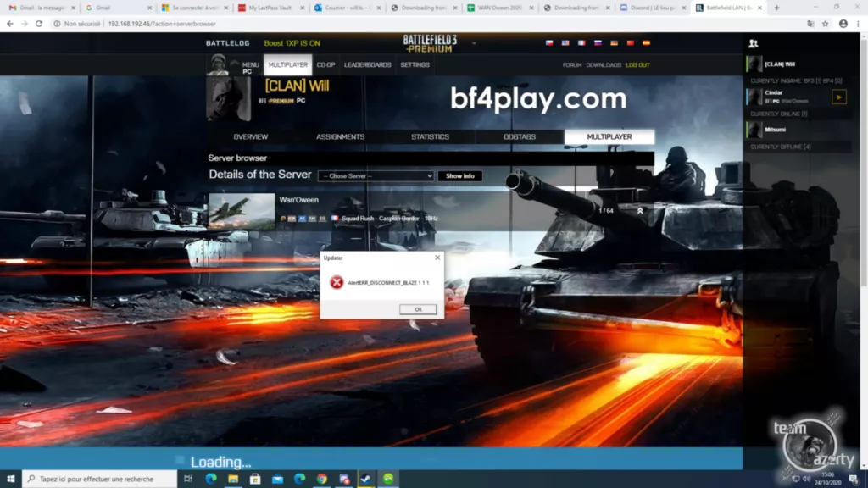This screenshot has height=488, width=868.
Task: Open File Explorer from the taskbar
Action: click(x=233, y=479)
